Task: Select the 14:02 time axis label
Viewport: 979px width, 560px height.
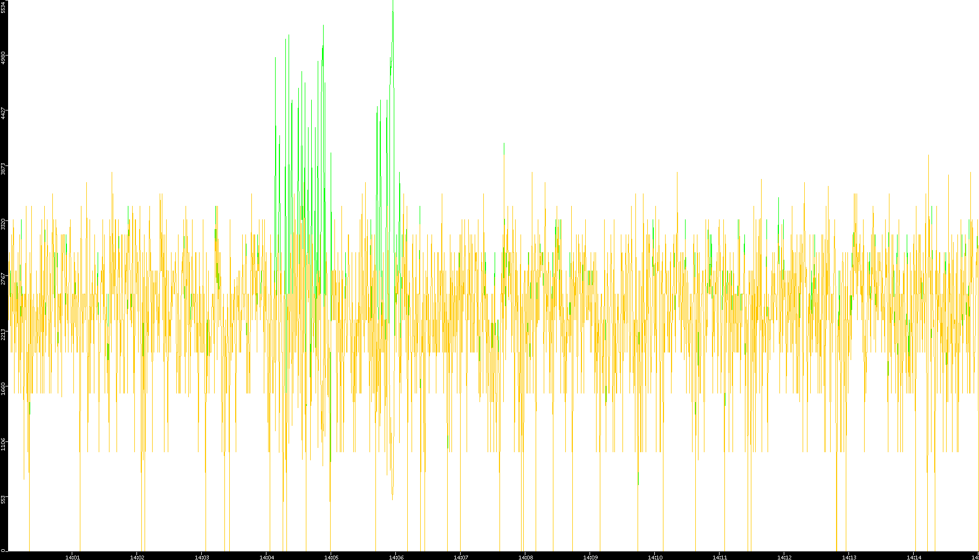Action: tap(137, 557)
